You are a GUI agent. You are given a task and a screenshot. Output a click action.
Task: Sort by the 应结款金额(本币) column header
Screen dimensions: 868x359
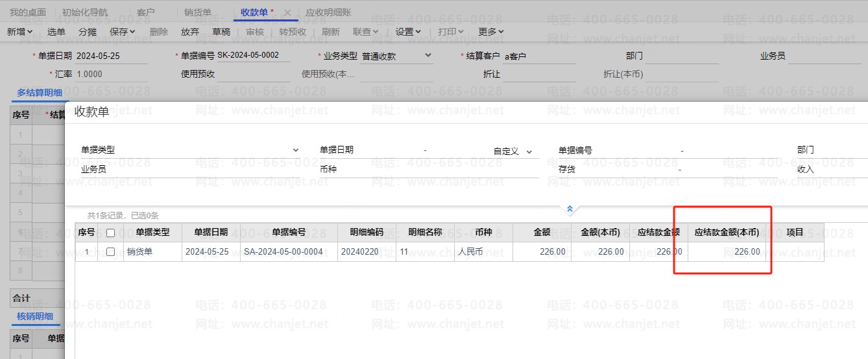point(727,233)
